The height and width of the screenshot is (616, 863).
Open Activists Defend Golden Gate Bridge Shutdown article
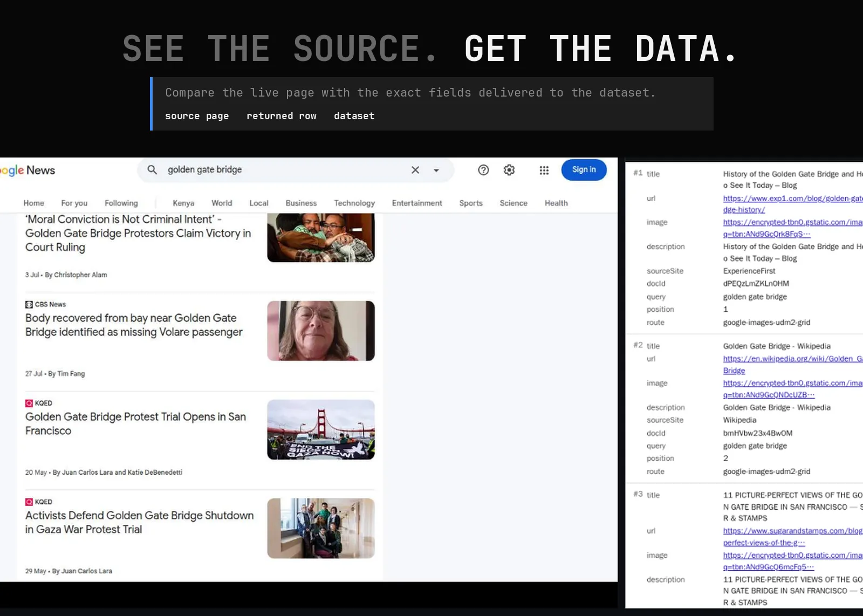pyautogui.click(x=139, y=522)
